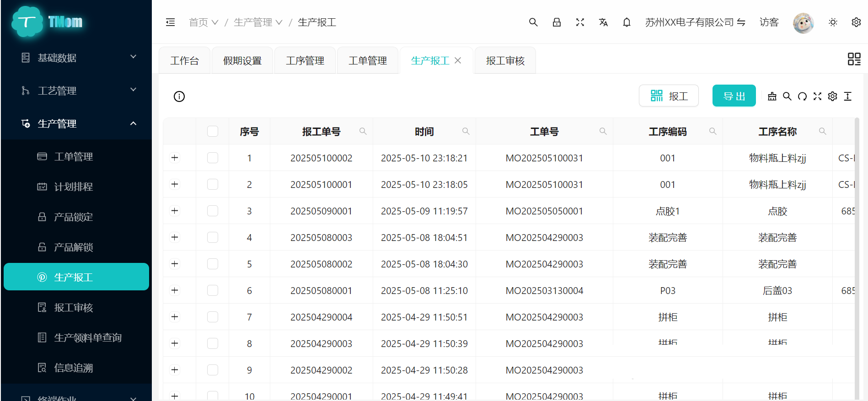The height and width of the screenshot is (401, 868).
Task: Check the select-all checkbox in table header
Action: [x=213, y=132]
